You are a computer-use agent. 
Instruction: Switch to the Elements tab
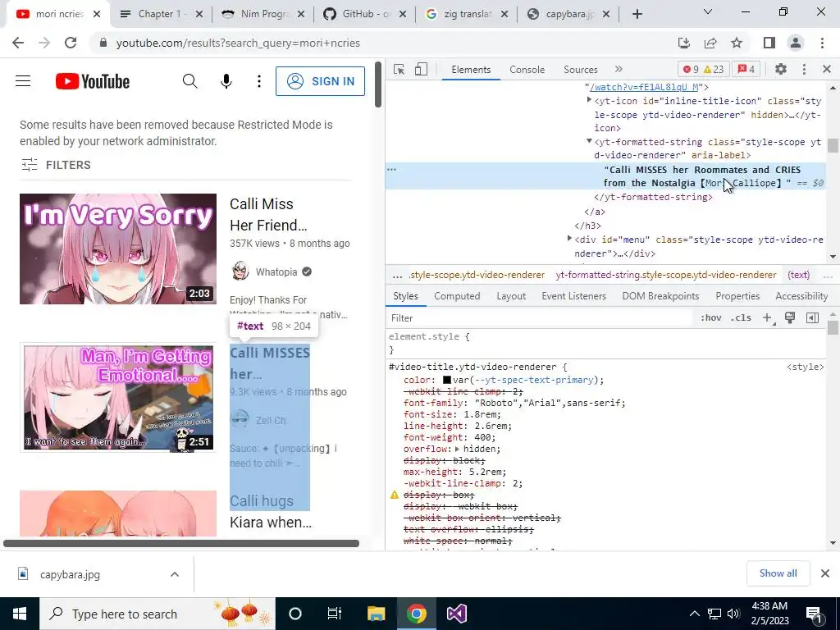point(471,70)
